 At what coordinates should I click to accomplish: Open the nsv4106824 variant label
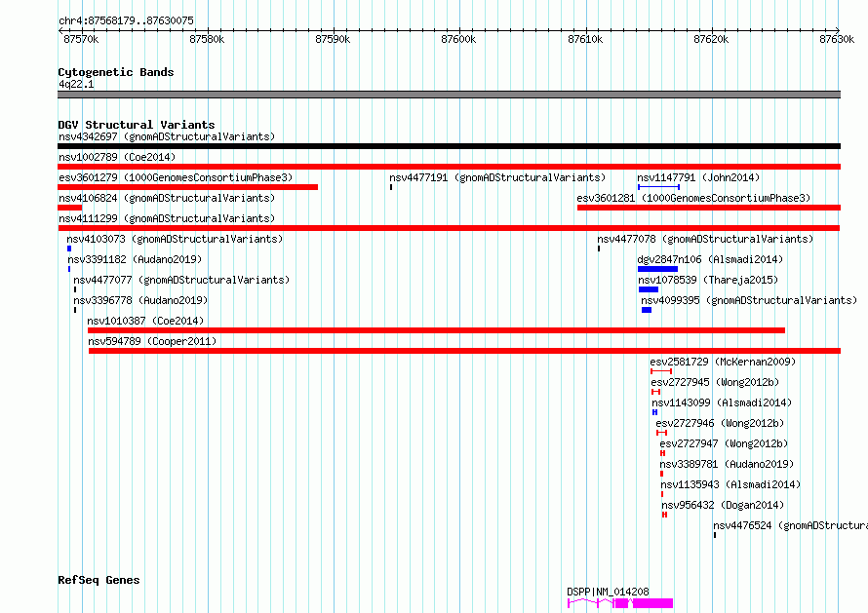[x=167, y=198]
